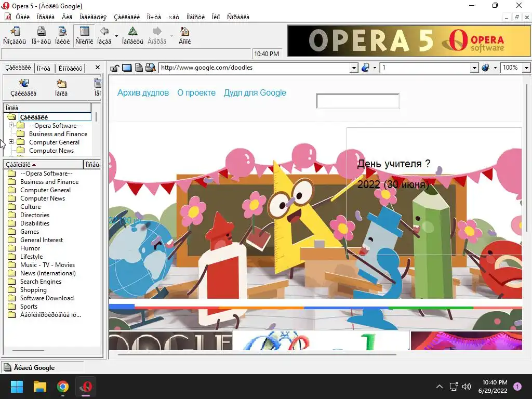Toggle the Hotlist panel toolbar button
The width and height of the screenshot is (532, 399).
point(84,35)
